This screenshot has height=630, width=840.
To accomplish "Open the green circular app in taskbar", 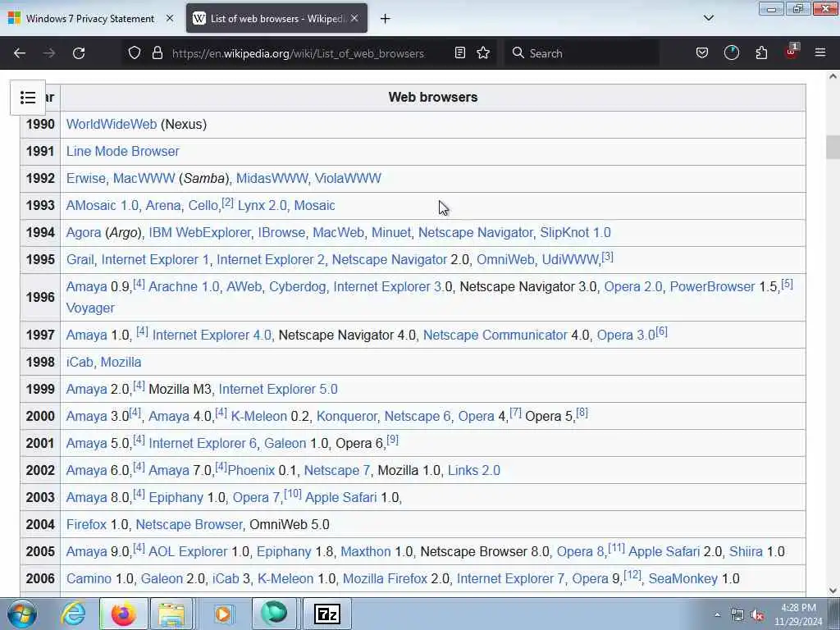I will click(274, 614).
